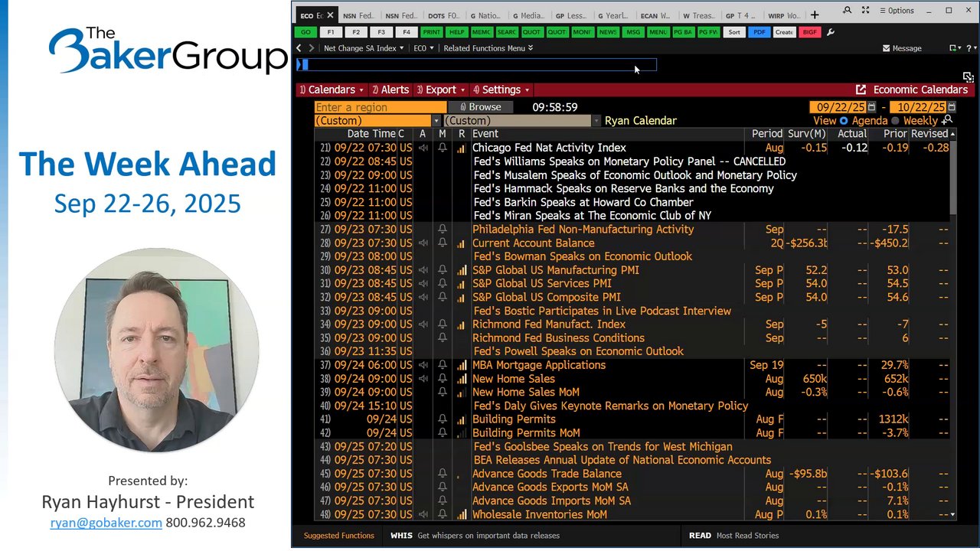Switch to the WIRP tab
The width and height of the screenshot is (980, 551).
click(x=786, y=15)
